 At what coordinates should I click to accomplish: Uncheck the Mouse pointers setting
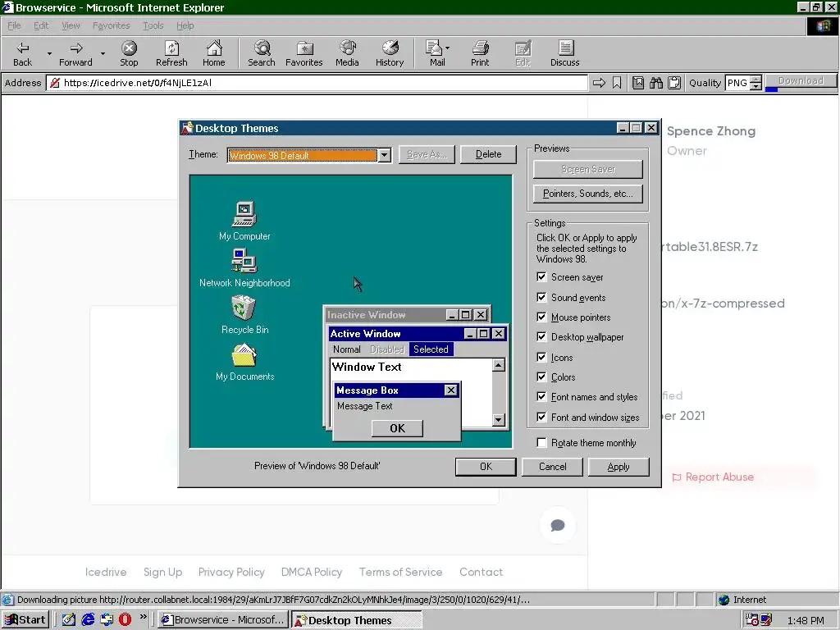541,317
